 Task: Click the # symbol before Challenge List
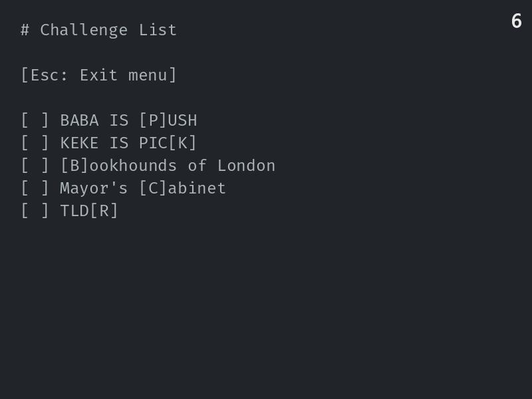(25, 30)
